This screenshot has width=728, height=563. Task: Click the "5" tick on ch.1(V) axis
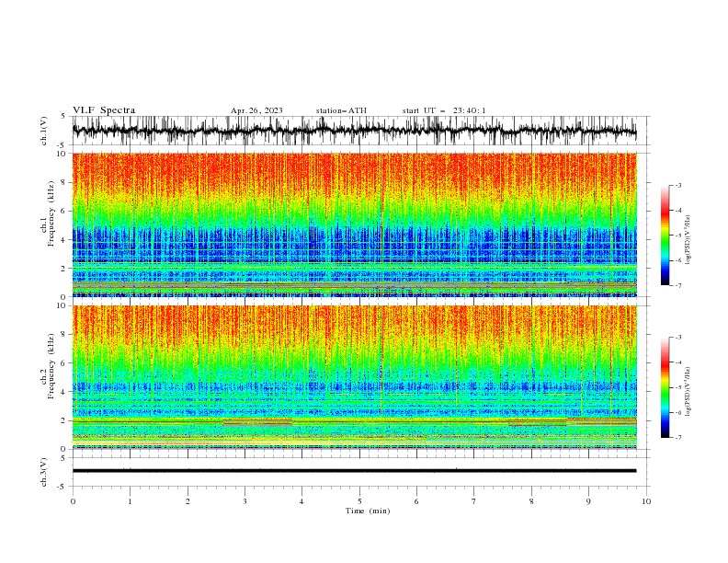pyautogui.click(x=63, y=116)
